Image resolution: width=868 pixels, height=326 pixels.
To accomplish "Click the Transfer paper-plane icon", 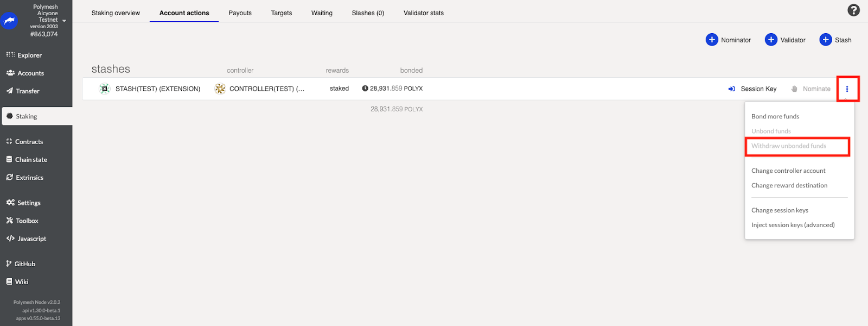I will (10, 91).
